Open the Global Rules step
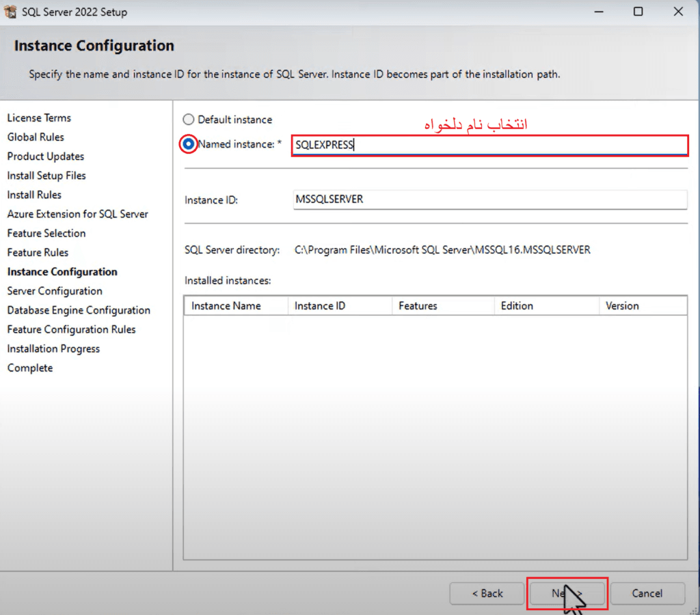 [x=35, y=137]
